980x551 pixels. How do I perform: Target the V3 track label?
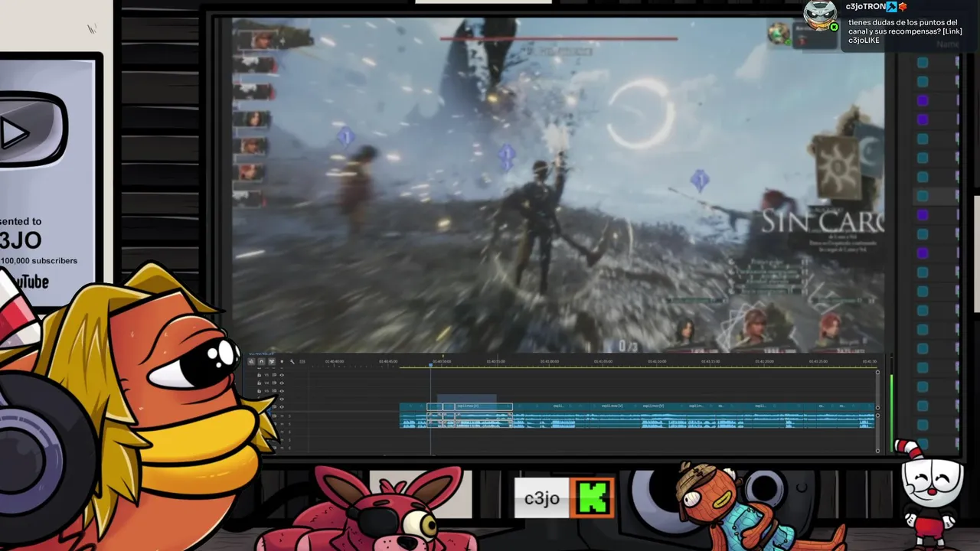coord(266,391)
